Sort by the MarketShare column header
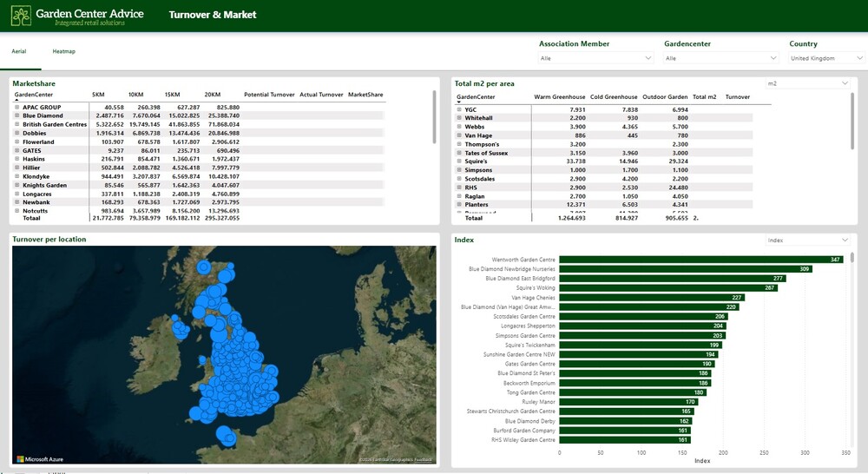The height and width of the screenshot is (474, 868). (x=365, y=95)
